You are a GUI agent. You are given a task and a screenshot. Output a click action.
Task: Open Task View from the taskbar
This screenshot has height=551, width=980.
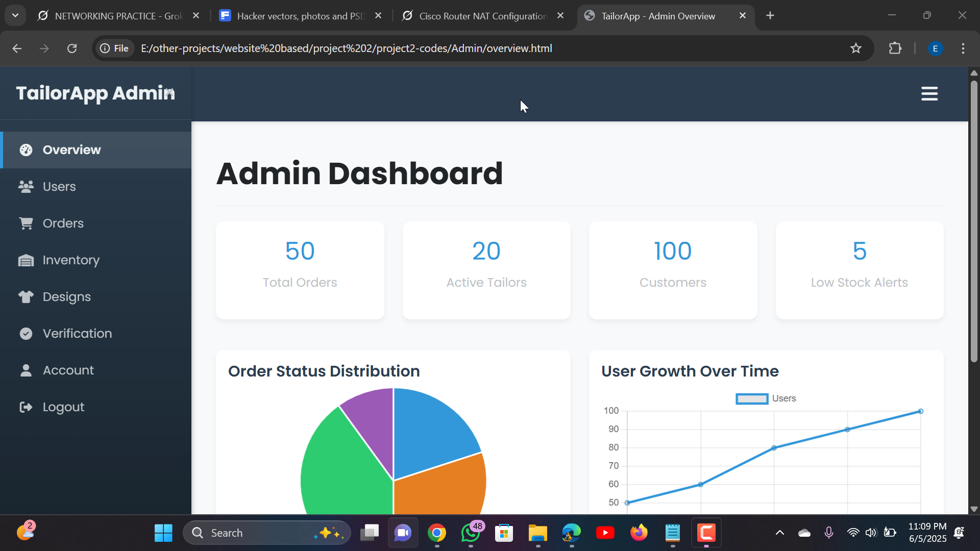(370, 533)
